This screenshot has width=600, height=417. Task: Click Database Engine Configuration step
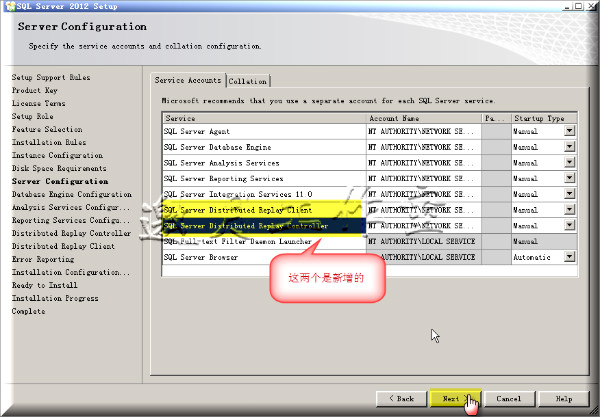(72, 194)
